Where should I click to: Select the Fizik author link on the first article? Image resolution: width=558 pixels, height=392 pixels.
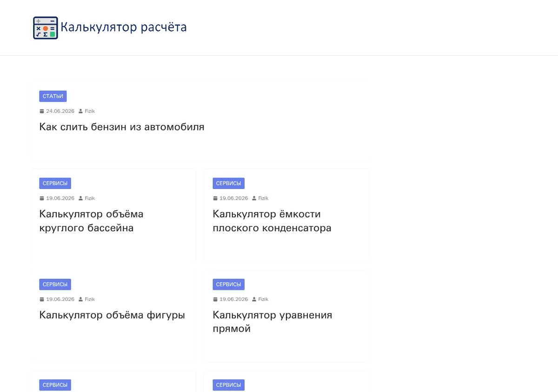90,111
